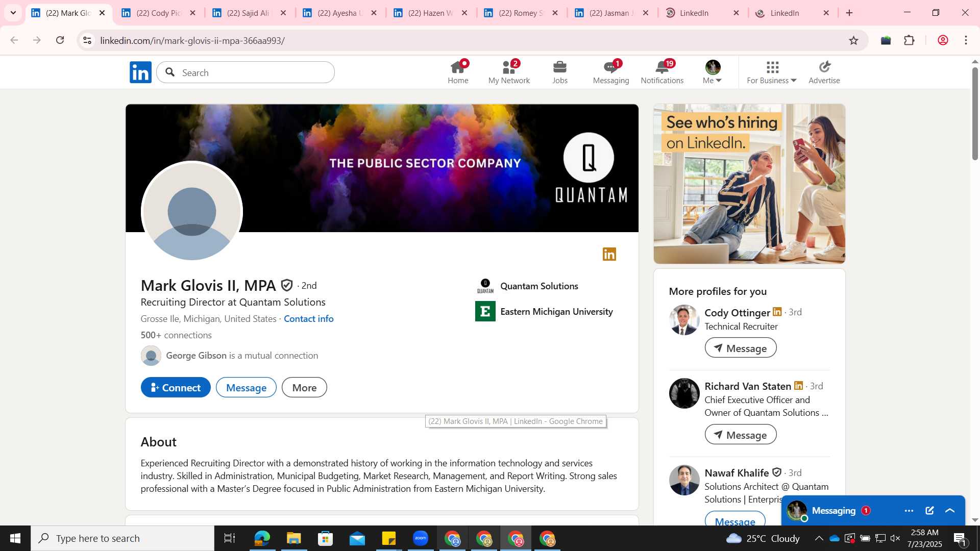Open Task View on taskbar
Image resolution: width=980 pixels, height=551 pixels.
(x=230, y=538)
